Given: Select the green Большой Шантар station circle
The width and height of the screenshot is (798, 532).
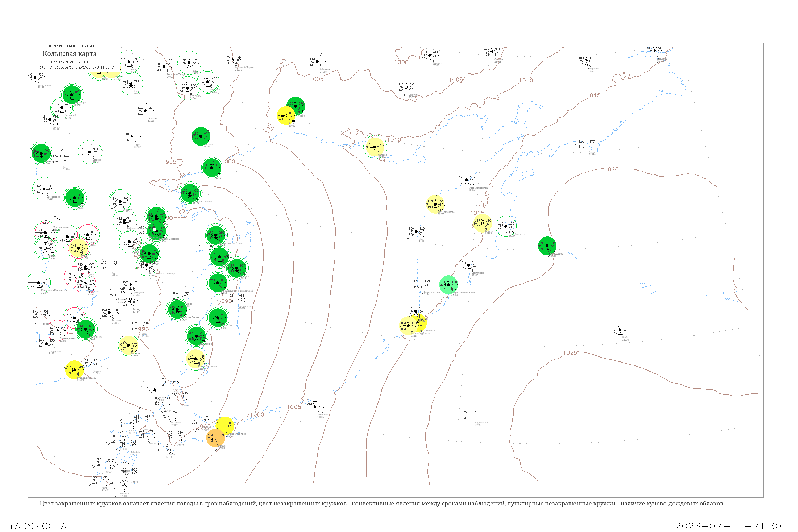Looking at the screenshot, I should click(190, 193).
